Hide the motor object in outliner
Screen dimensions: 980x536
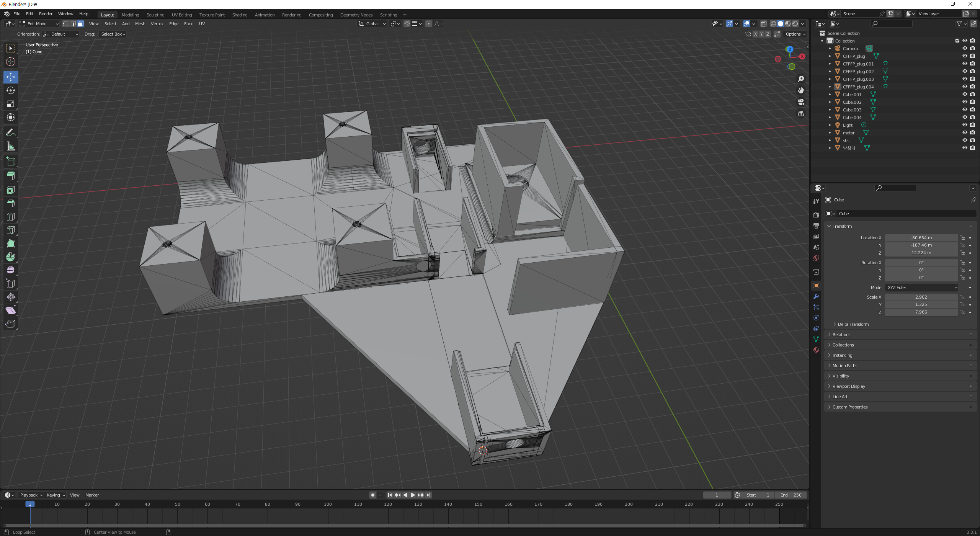click(965, 132)
